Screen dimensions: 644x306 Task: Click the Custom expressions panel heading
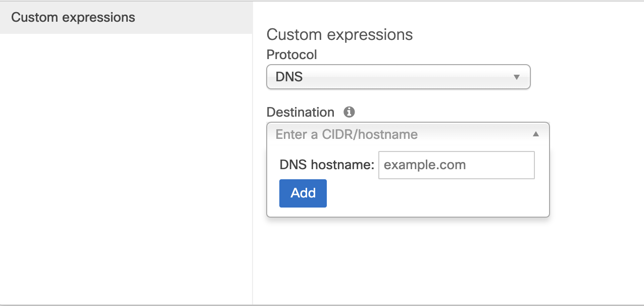point(339,35)
